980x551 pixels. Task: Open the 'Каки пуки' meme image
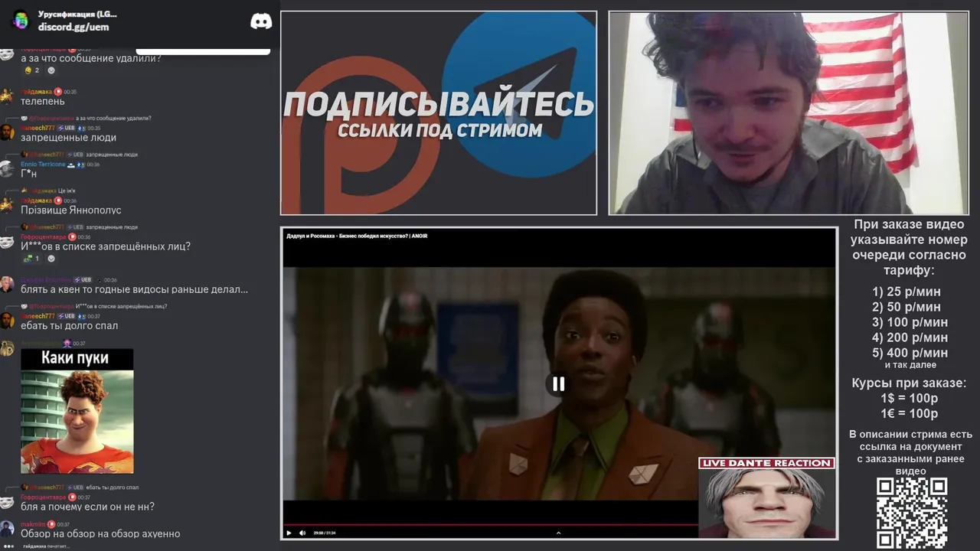(x=77, y=411)
